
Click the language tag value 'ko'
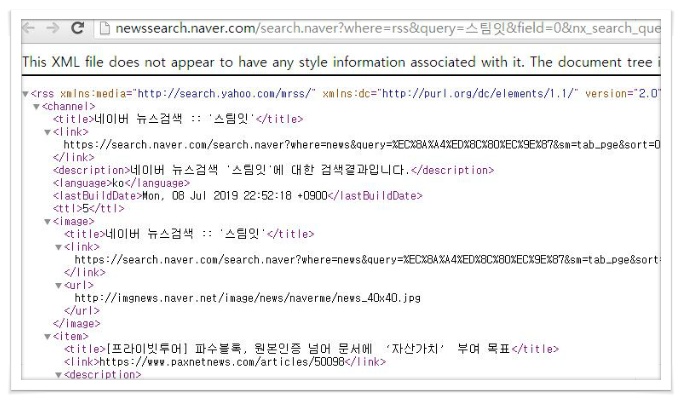tap(118, 183)
